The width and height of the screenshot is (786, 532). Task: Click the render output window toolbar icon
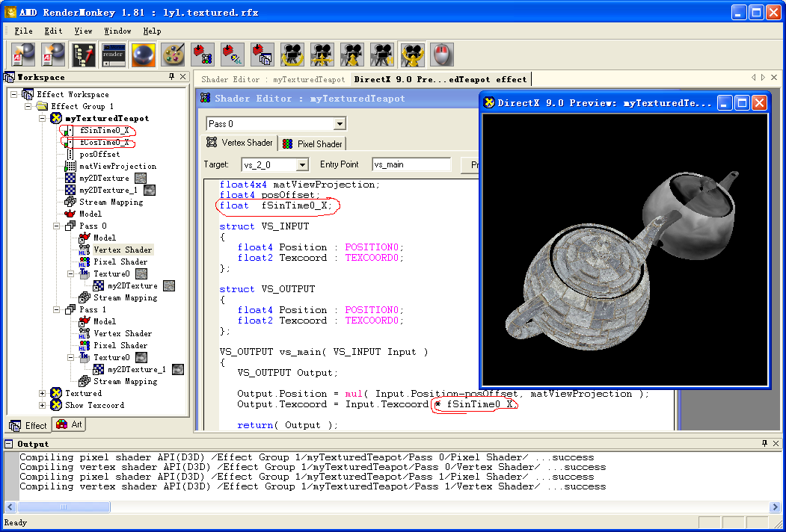pos(113,55)
